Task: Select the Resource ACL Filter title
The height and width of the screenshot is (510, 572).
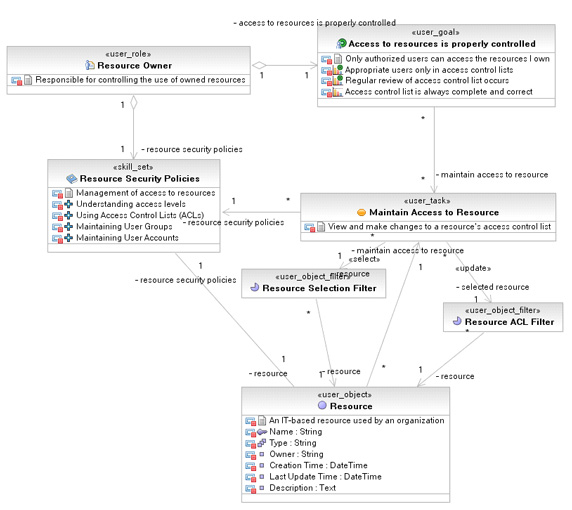Action: click(x=509, y=322)
